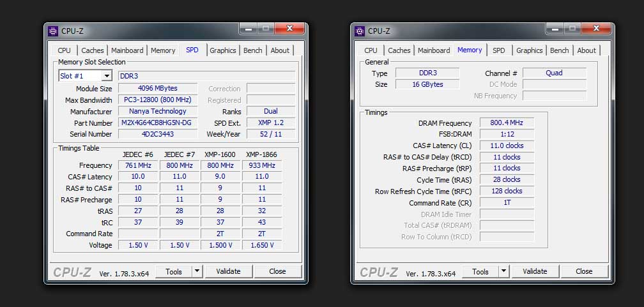Screen dimensions: 644x307
Task: Click XMP-1600 CAS# Latency 9.0
Action: click(x=220, y=177)
